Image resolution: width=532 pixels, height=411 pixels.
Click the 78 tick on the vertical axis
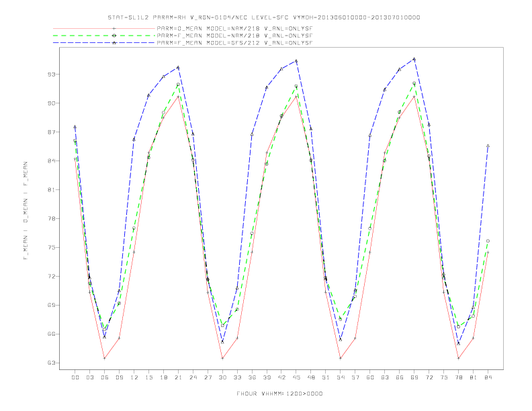pyautogui.click(x=52, y=218)
